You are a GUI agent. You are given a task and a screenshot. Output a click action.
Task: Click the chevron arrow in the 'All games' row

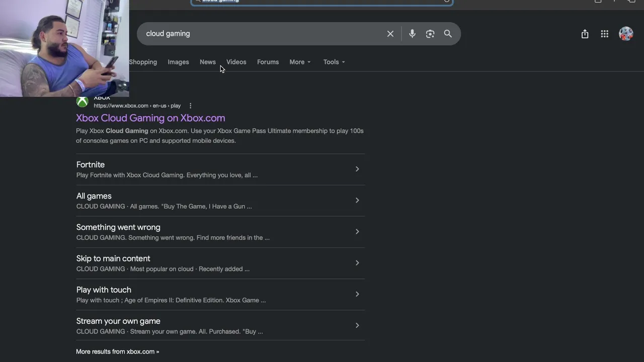tap(357, 200)
